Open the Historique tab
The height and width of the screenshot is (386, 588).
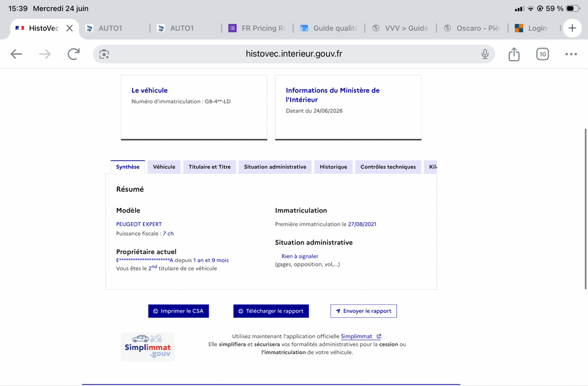pyautogui.click(x=334, y=167)
